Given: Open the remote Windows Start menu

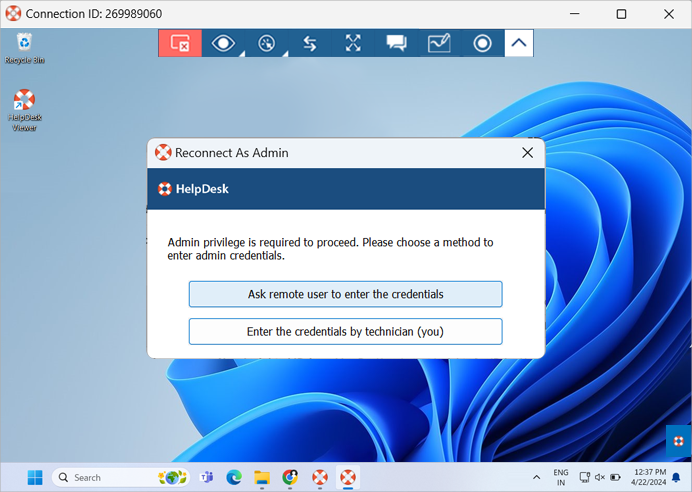Looking at the screenshot, I should [35, 477].
